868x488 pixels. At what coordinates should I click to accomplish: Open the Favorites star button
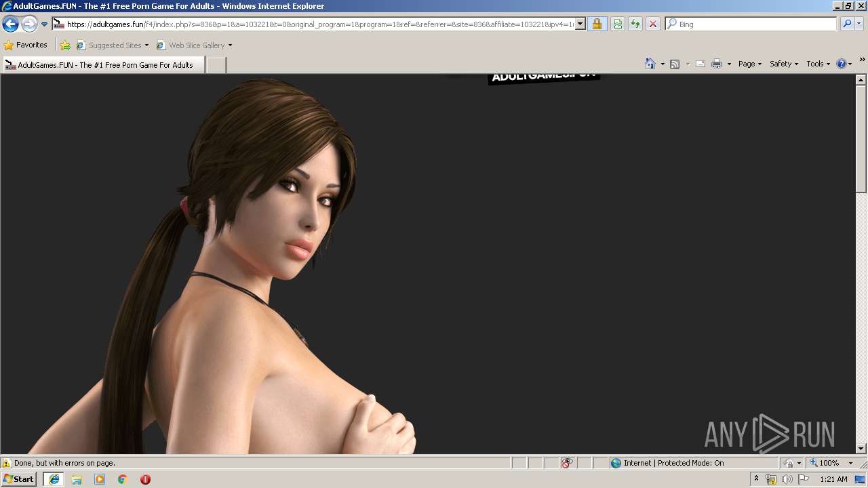[x=26, y=45]
